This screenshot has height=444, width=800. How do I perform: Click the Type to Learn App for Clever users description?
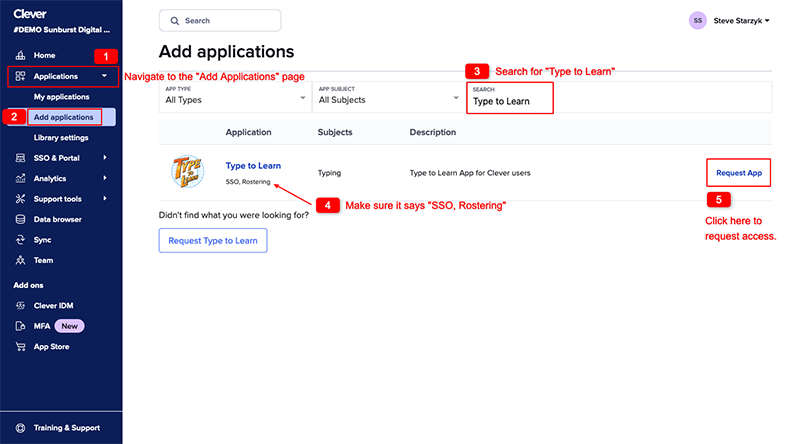click(x=470, y=173)
